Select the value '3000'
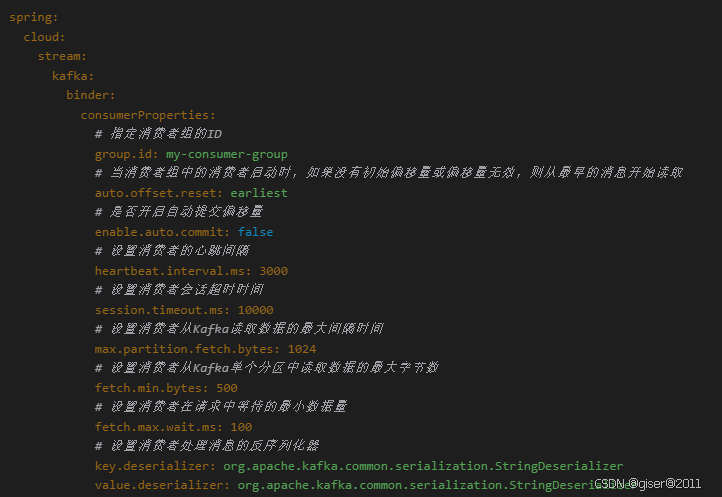The width and height of the screenshot is (722, 497). 274,271
